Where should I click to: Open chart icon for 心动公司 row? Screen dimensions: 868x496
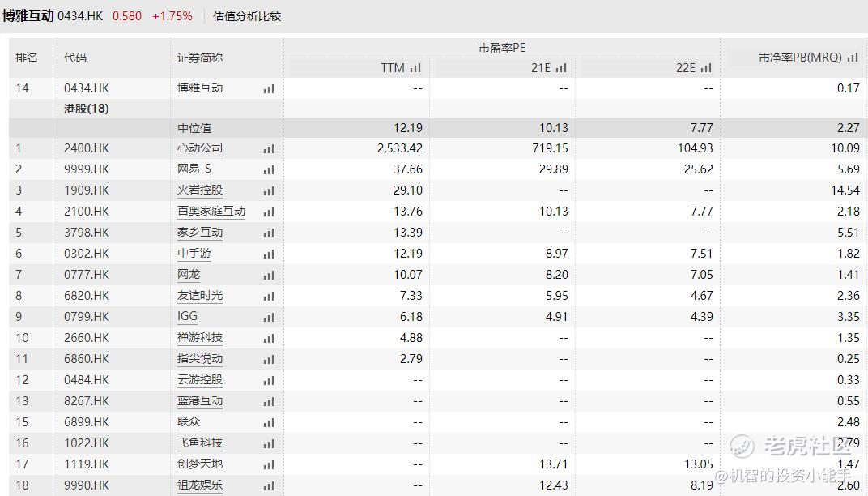(269, 148)
